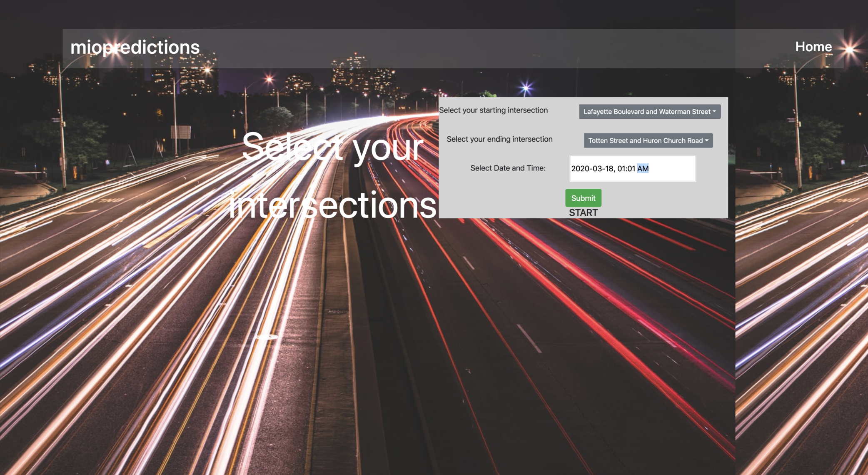
Task: Click the 'Select Date and Time:' label
Action: (x=508, y=168)
